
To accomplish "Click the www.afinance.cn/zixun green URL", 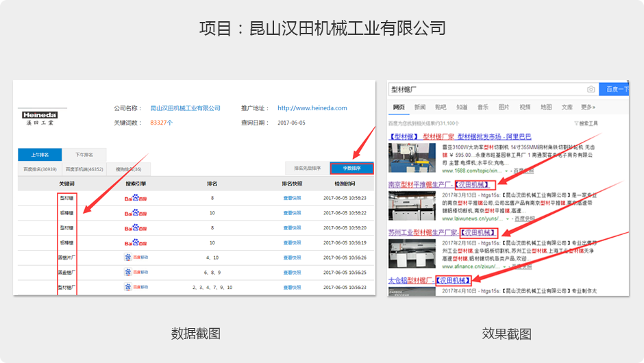I will [x=471, y=267].
